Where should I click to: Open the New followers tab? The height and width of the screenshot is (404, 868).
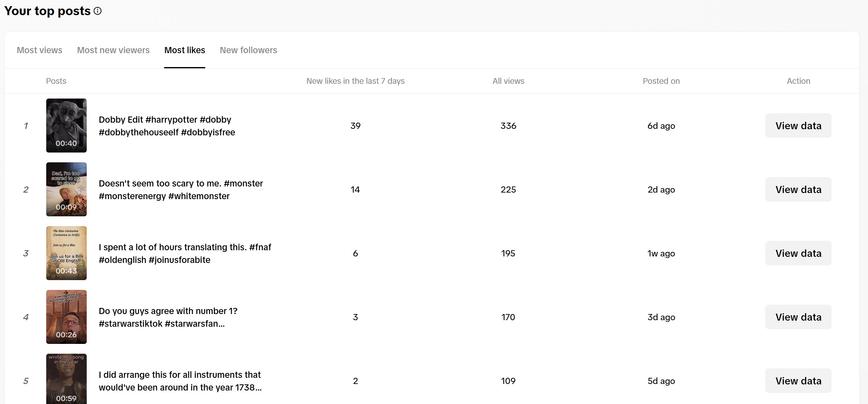[248, 50]
